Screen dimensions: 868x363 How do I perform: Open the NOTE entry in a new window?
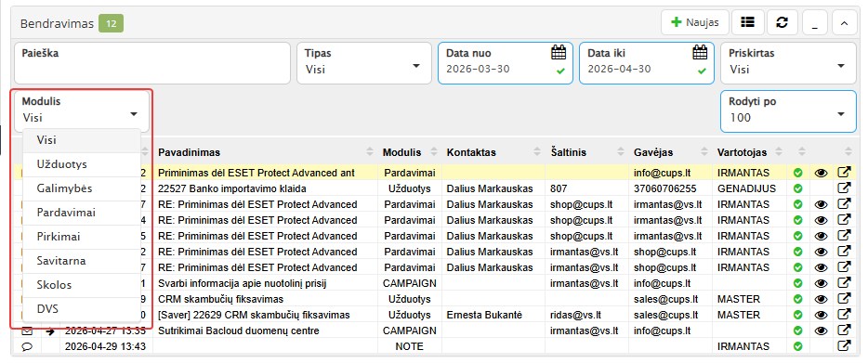coord(843,346)
